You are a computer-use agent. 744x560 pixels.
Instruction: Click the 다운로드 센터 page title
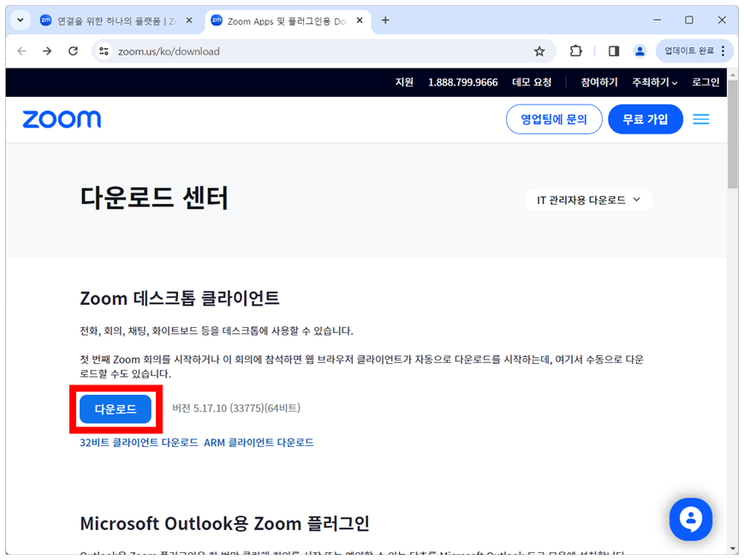pyautogui.click(x=154, y=198)
